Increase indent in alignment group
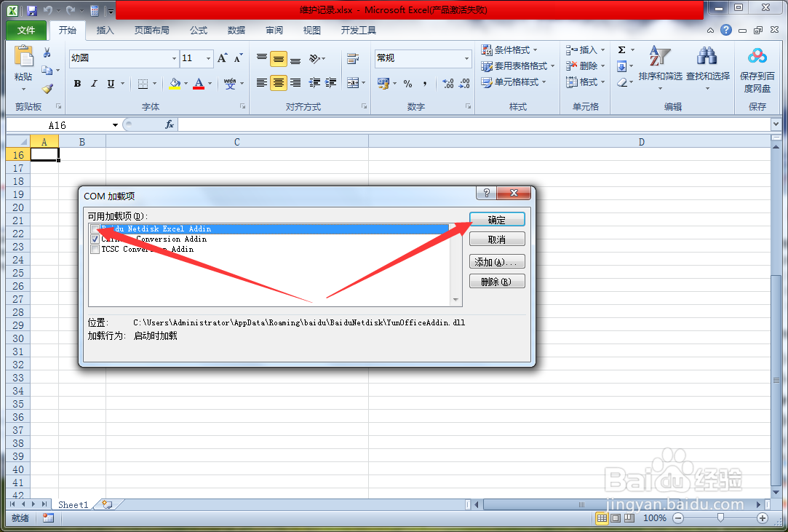Image resolution: width=788 pixels, height=532 pixels. point(330,83)
